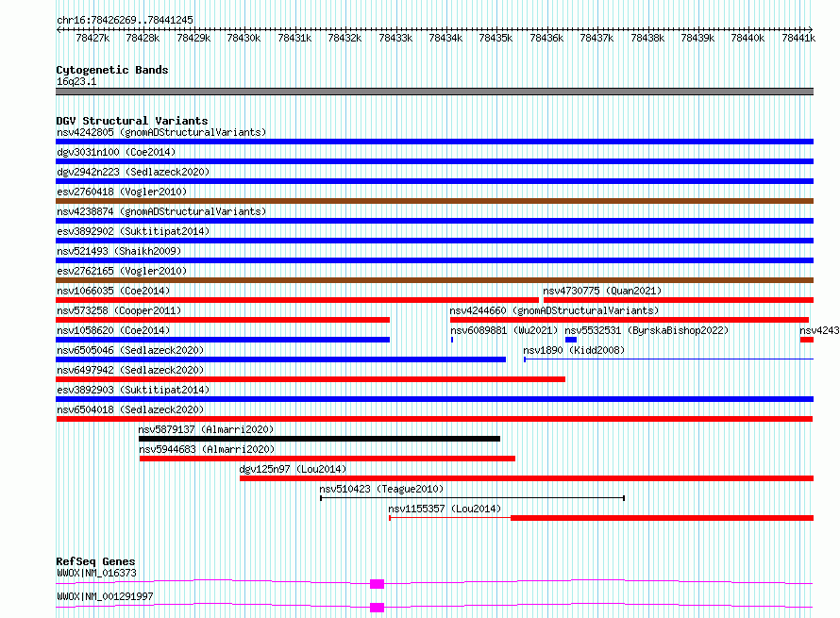Click the nsv510423 (Teague2010) label

pyautogui.click(x=381, y=489)
